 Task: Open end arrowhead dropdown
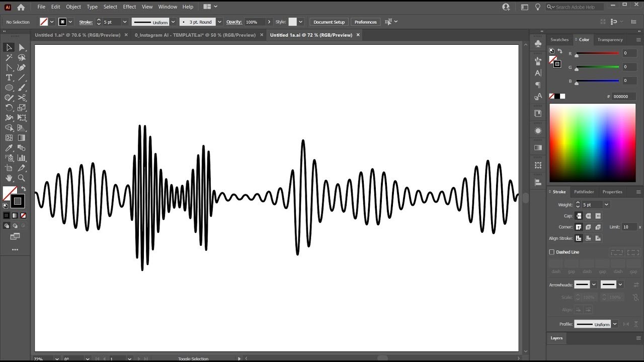[x=620, y=285]
